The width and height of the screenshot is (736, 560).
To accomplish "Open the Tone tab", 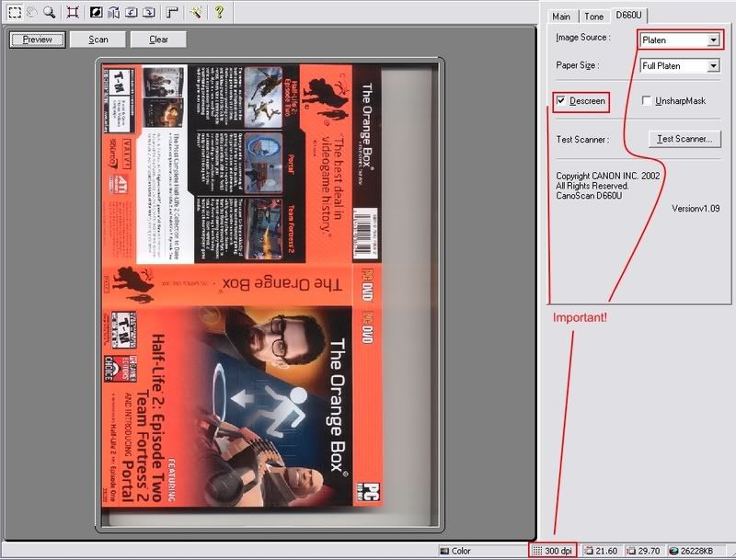I will (594, 17).
